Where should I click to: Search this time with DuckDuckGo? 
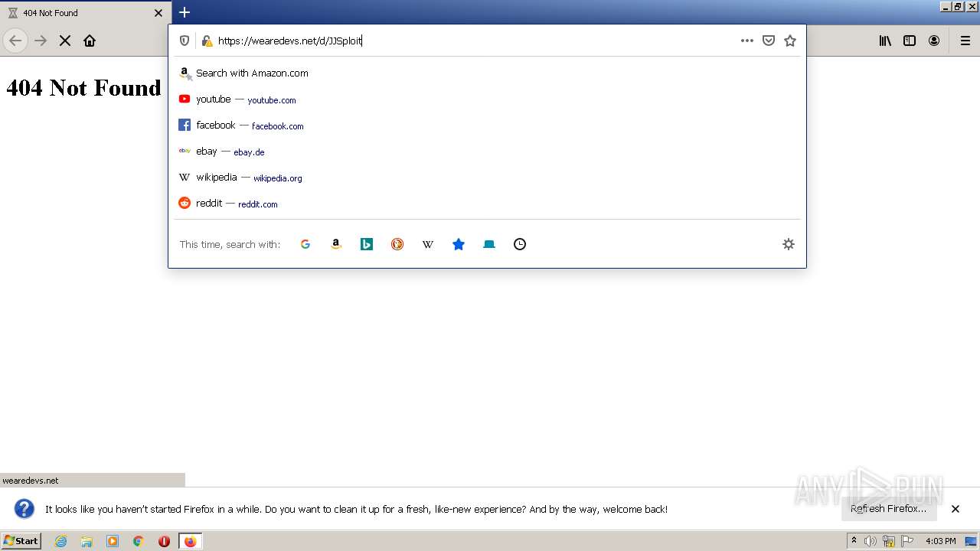[x=397, y=244]
